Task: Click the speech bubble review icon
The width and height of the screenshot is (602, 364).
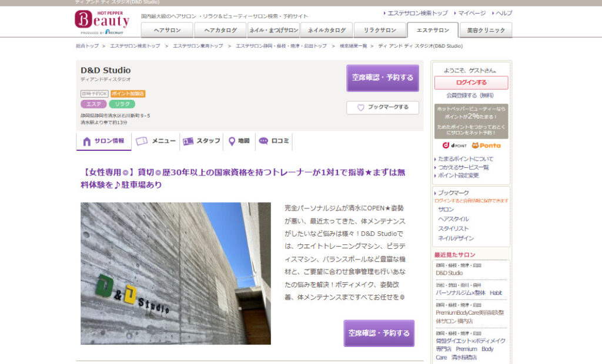Action: (263, 141)
